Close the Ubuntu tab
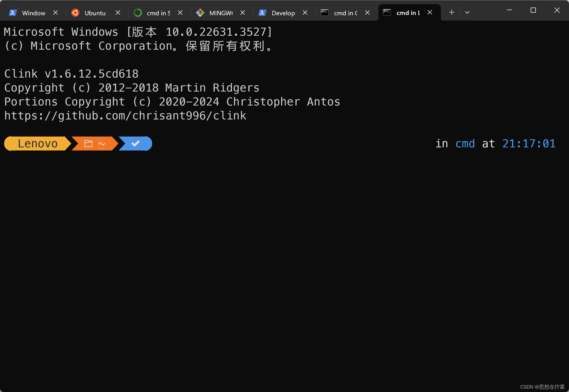Viewport: 569px width, 392px height. coord(118,13)
